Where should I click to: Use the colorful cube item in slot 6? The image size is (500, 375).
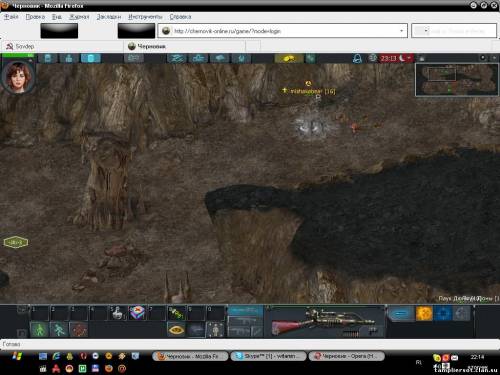pyautogui.click(x=137, y=313)
